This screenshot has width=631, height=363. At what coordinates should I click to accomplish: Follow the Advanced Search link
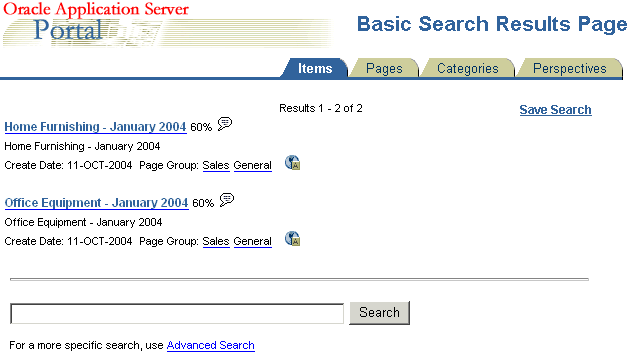coord(210,345)
